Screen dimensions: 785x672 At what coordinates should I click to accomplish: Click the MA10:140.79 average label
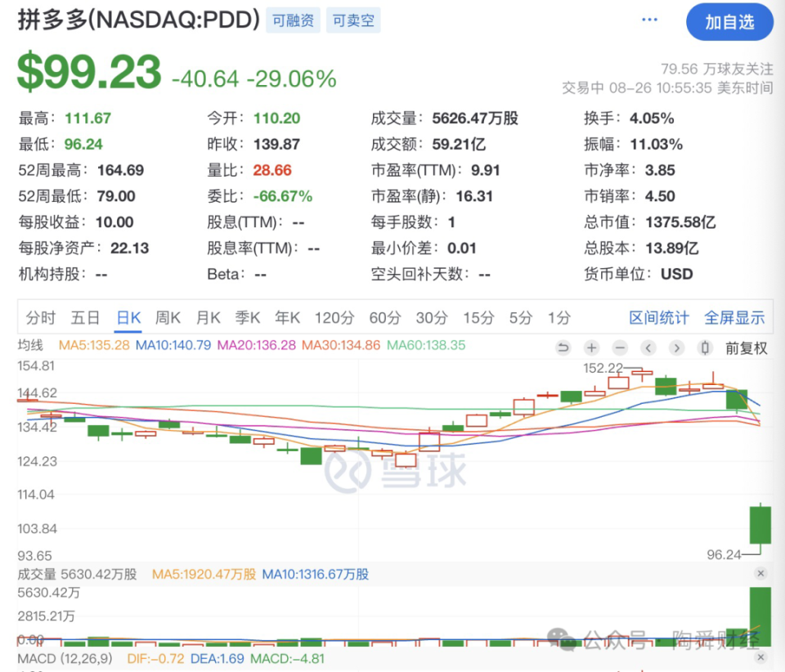tap(173, 345)
